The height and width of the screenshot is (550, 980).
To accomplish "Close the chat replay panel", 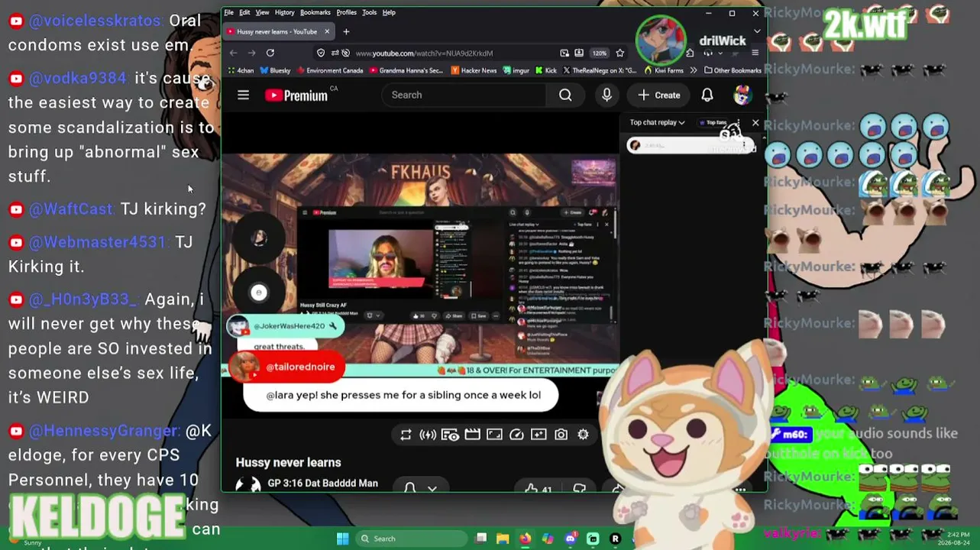I will pos(755,122).
